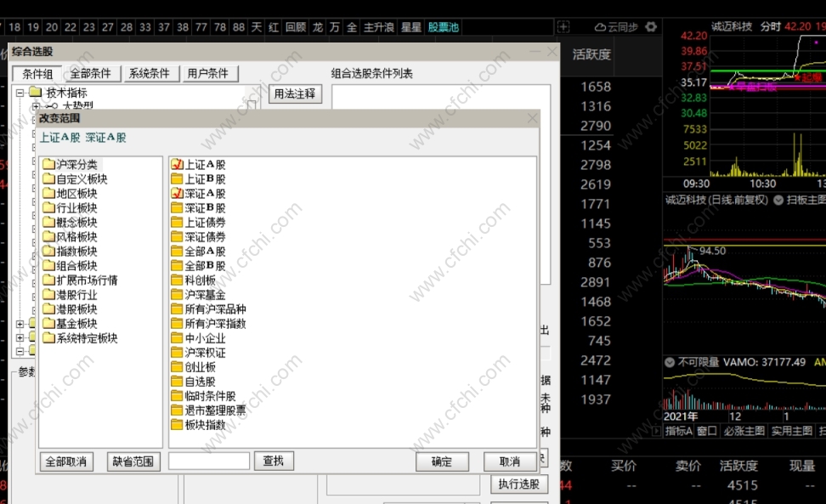Open the 主升浪 top tab

coord(379,27)
